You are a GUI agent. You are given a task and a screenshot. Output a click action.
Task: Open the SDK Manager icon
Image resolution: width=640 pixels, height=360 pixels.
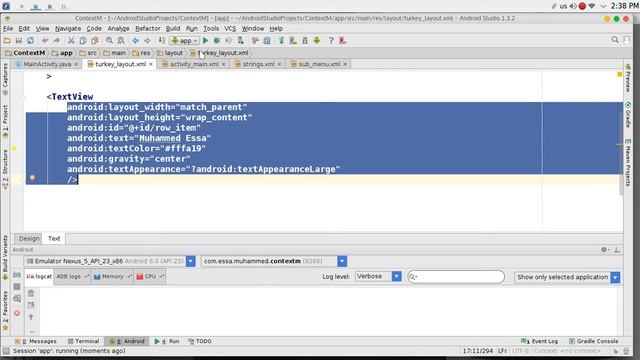pos(305,40)
